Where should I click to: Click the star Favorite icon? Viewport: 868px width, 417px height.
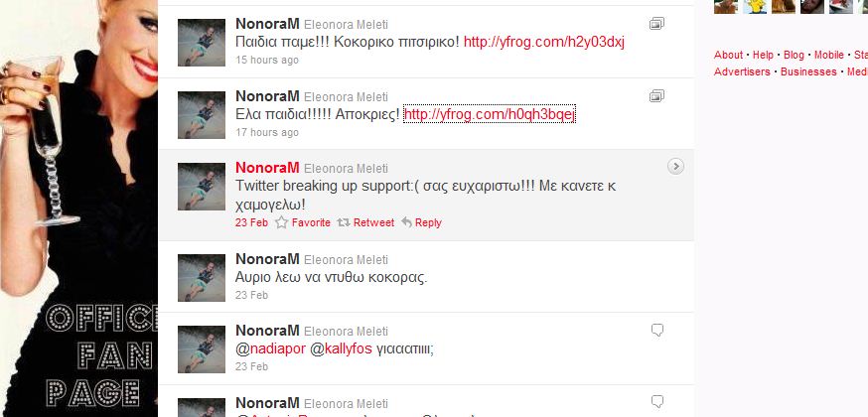click(x=282, y=222)
